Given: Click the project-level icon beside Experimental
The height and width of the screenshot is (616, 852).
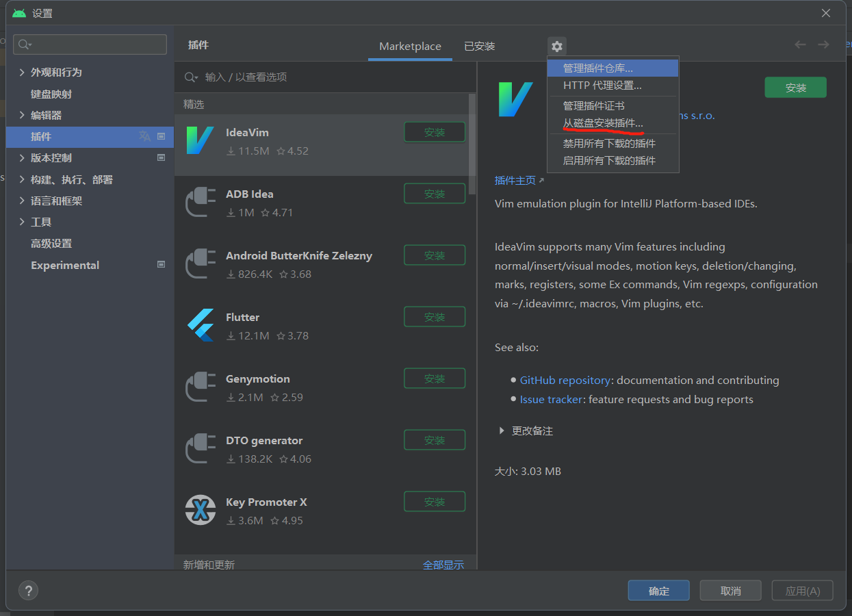Looking at the screenshot, I should (x=162, y=264).
